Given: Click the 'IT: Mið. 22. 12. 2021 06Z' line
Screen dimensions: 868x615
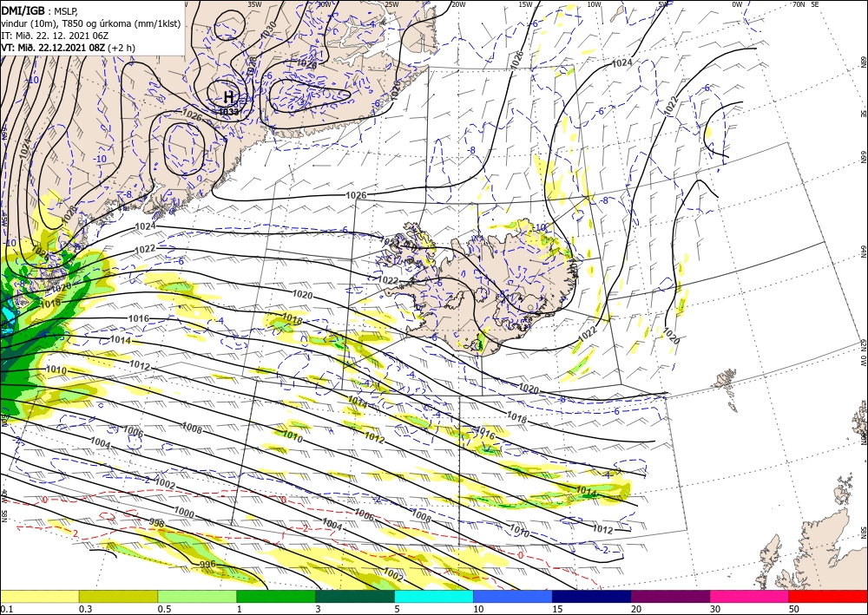Looking at the screenshot, I should pos(53,36).
